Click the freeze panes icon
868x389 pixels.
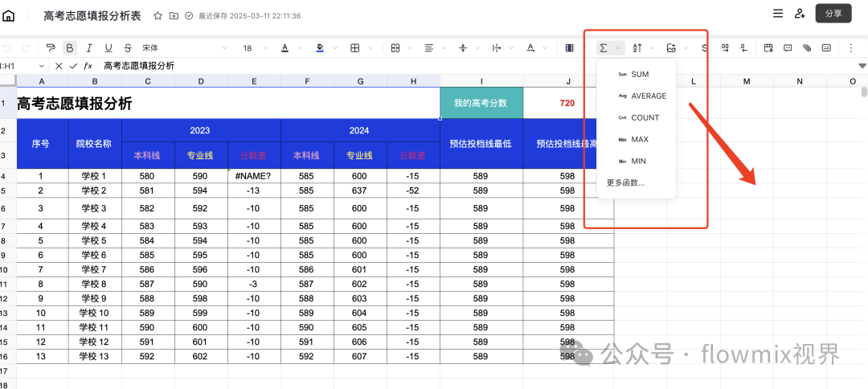point(768,48)
